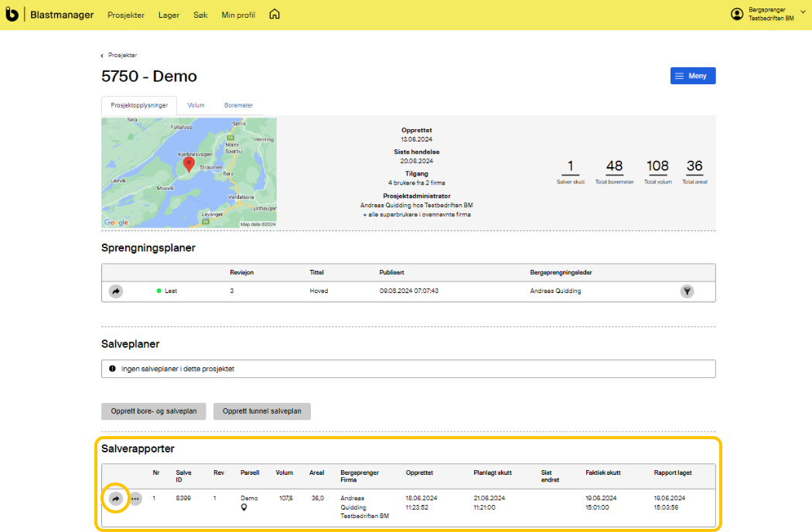Click the Blastmanager logo icon
Viewport: 812px width, 532px height.
(12, 14)
